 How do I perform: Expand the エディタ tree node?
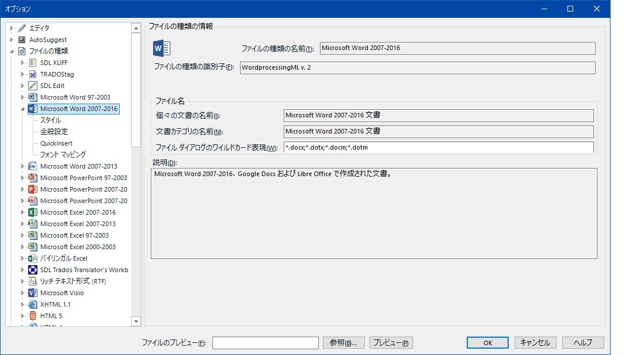pyautogui.click(x=12, y=28)
